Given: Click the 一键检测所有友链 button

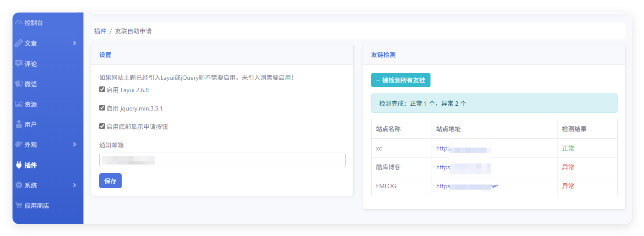Looking at the screenshot, I should click(x=401, y=80).
